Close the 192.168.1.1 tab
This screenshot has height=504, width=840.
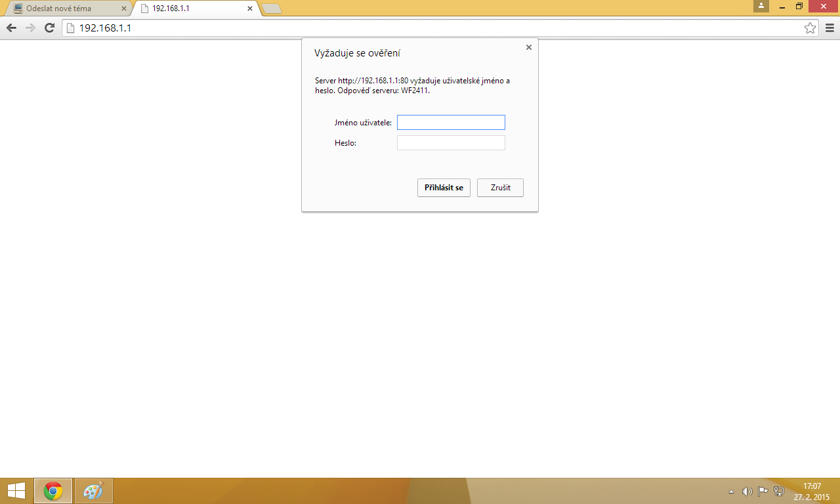(x=249, y=9)
